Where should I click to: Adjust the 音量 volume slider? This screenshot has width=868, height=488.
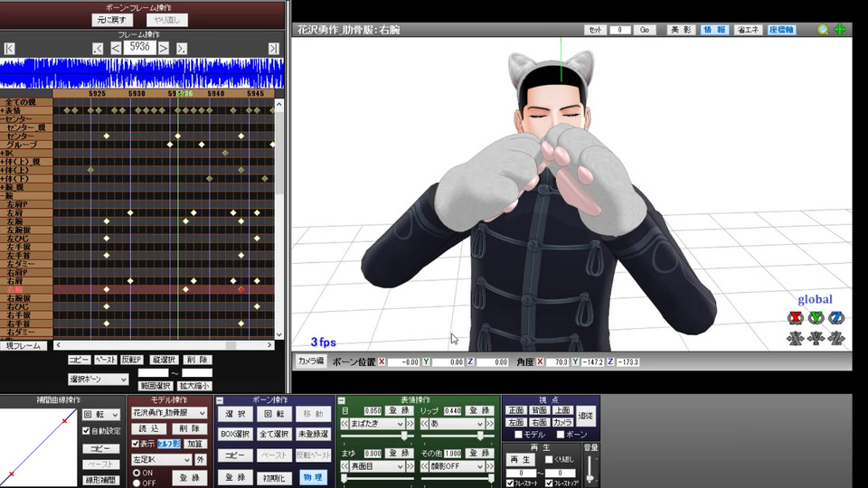tap(590, 476)
